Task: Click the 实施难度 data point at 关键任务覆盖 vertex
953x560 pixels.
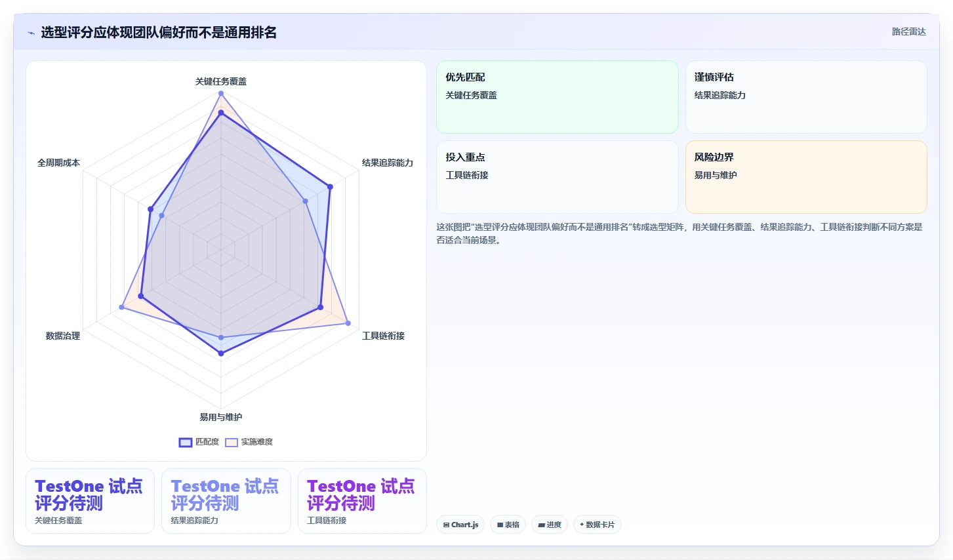Action: click(221, 93)
